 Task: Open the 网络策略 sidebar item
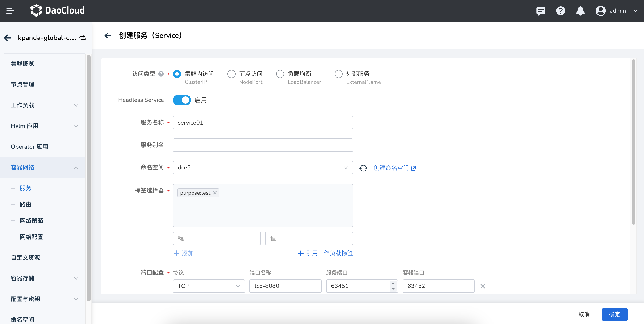coord(32,221)
